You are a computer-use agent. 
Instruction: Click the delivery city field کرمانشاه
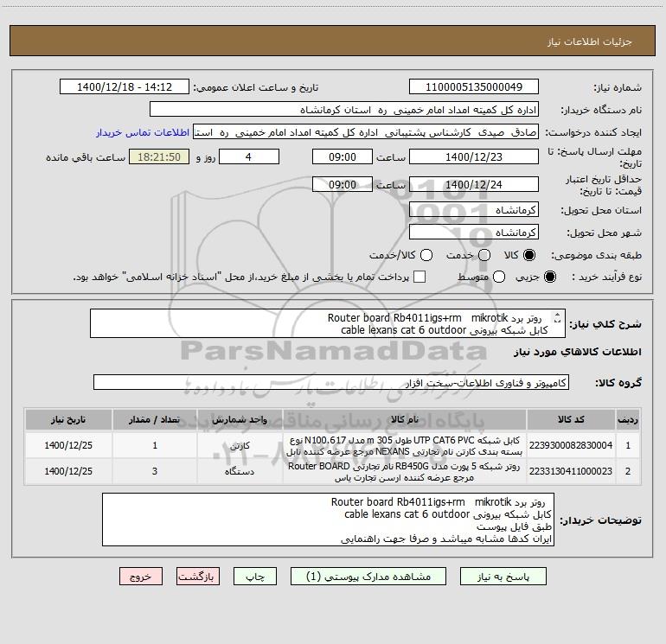pos(474,232)
